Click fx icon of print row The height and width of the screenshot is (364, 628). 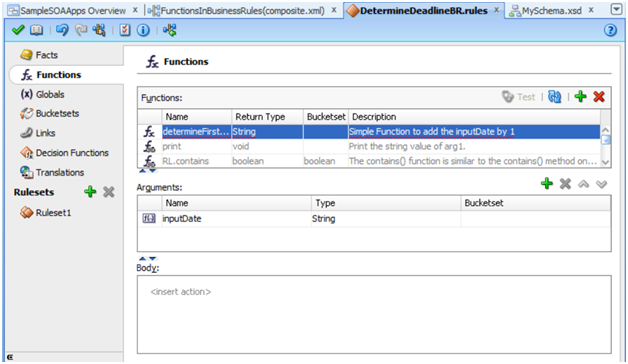[x=149, y=146]
